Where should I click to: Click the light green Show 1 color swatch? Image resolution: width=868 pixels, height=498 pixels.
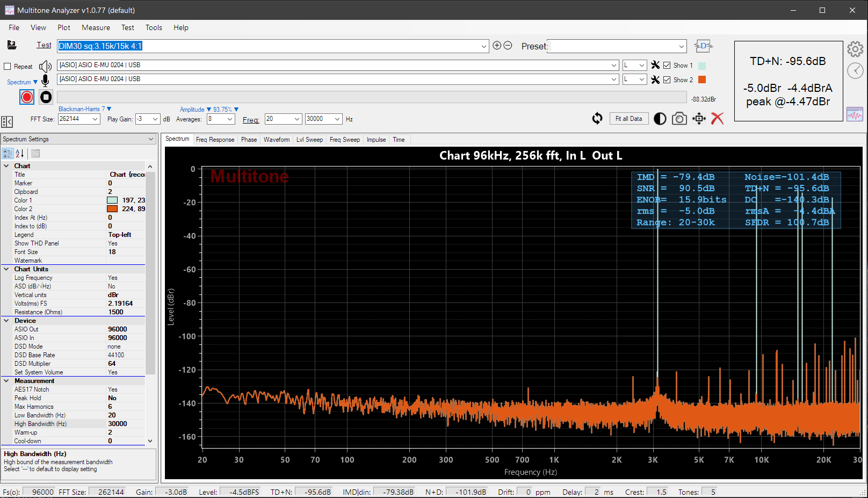coord(702,66)
